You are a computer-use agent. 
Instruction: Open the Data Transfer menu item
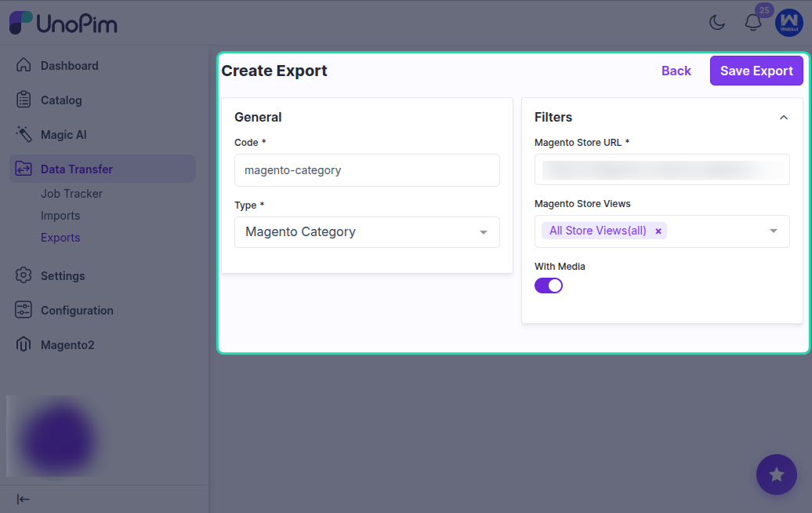point(103,169)
